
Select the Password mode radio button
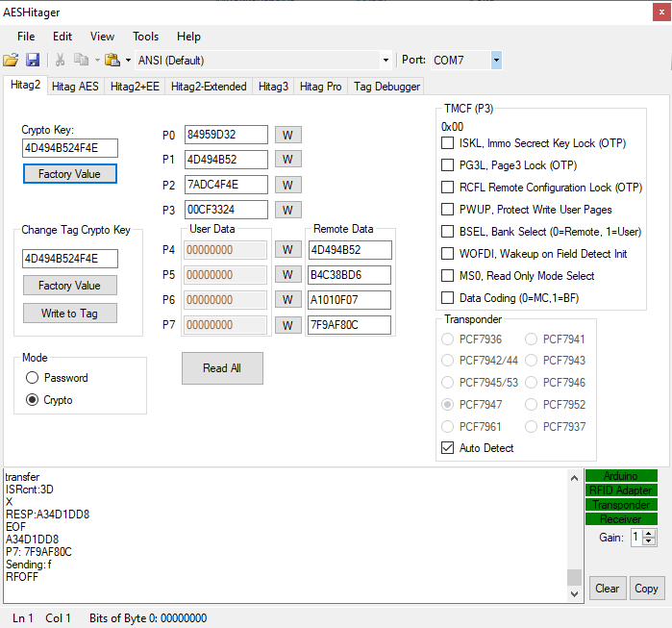click(x=32, y=378)
